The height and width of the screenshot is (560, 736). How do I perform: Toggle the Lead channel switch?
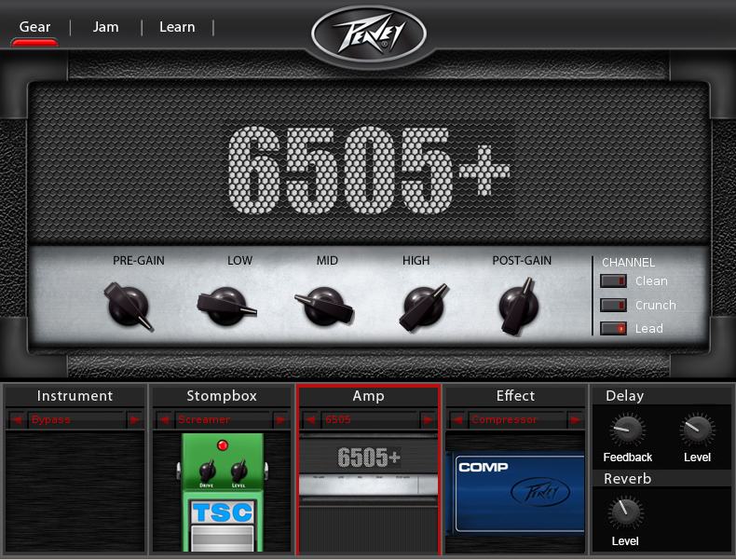click(614, 329)
